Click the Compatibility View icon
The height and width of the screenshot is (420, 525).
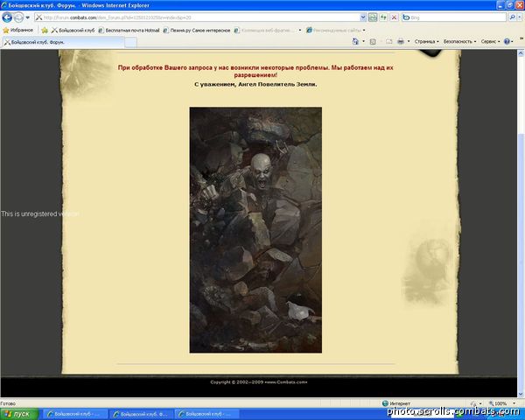[373, 17]
